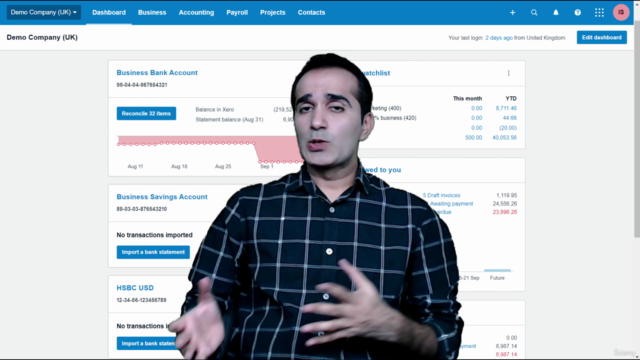This screenshot has width=640, height=360.
Task: Click the 40,053.56 YTD watchlist value
Action: point(504,138)
